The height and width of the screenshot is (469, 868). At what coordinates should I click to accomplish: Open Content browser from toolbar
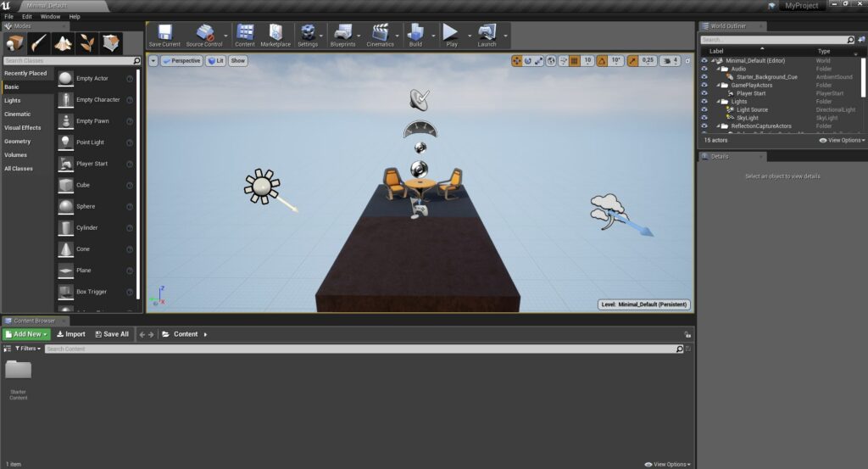click(x=245, y=36)
